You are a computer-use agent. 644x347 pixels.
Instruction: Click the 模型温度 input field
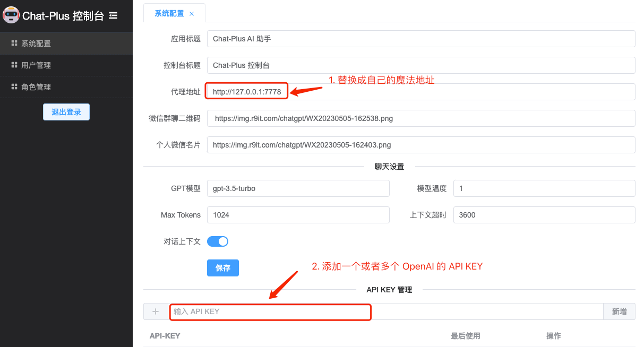point(544,188)
